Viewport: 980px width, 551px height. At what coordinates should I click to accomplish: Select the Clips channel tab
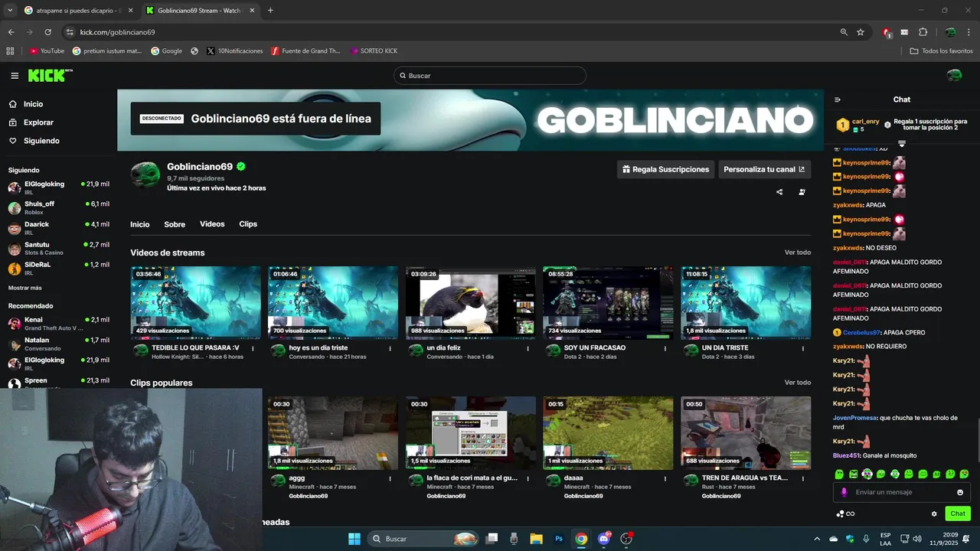(x=248, y=224)
